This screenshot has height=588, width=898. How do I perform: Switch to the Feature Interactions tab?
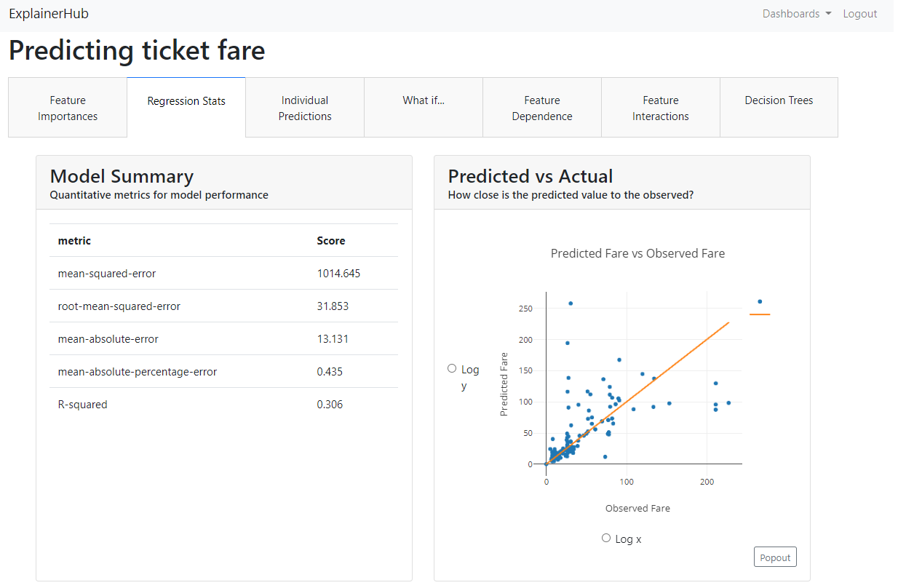[x=661, y=108]
